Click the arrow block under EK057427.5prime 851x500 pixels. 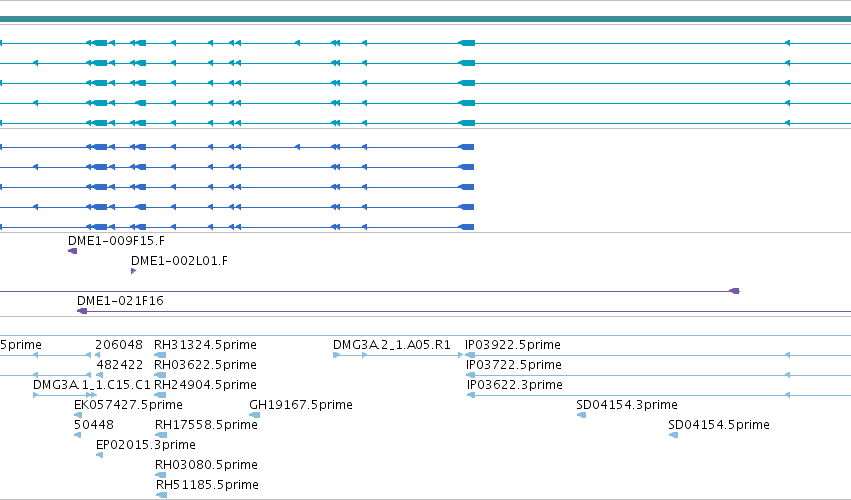(78, 415)
